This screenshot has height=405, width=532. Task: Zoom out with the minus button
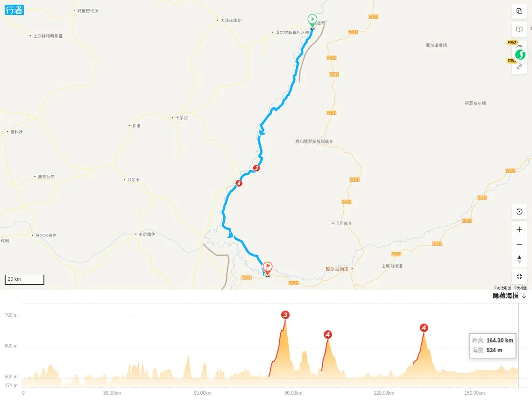point(519,244)
